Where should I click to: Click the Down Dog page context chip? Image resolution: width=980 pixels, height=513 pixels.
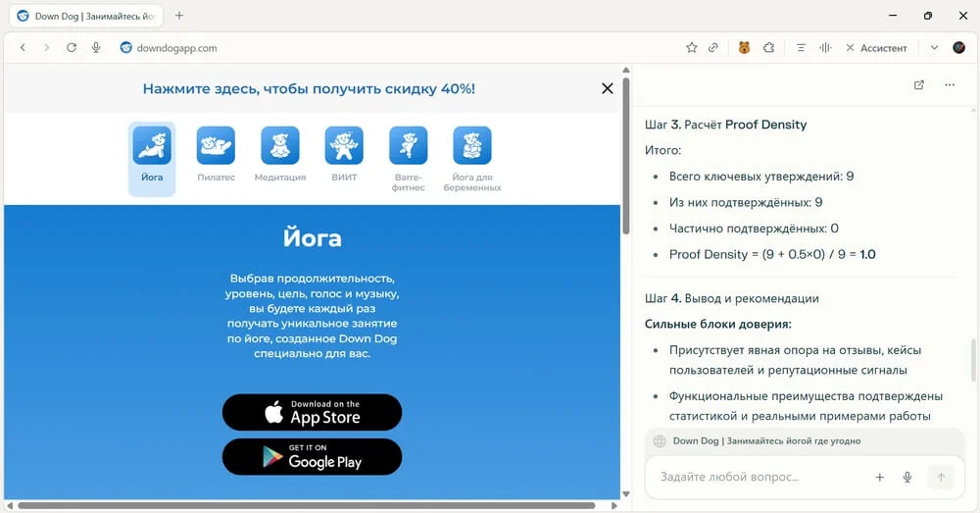tap(805, 441)
